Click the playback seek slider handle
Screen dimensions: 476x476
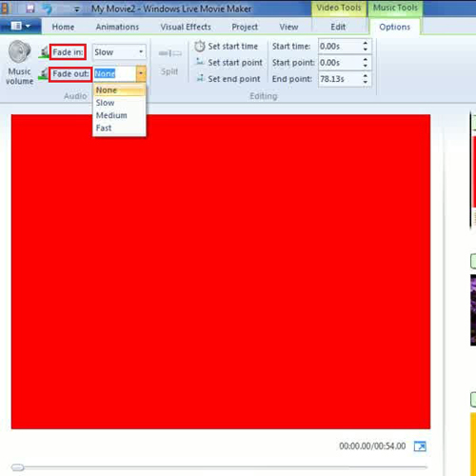coord(17,467)
